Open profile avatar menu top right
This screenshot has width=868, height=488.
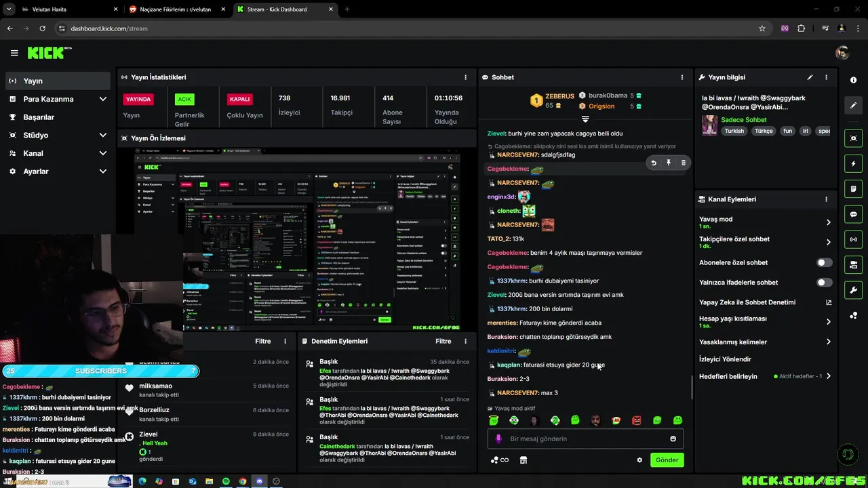842,53
